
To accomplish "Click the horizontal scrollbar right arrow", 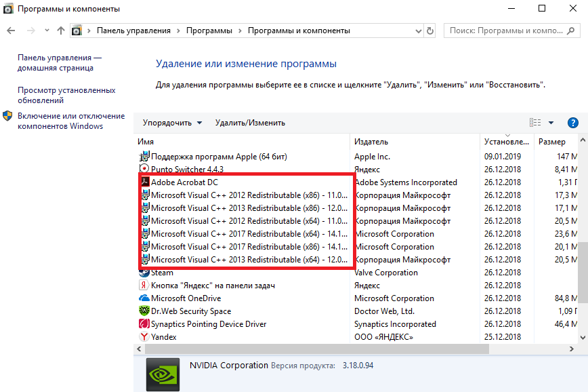I will pos(572,349).
